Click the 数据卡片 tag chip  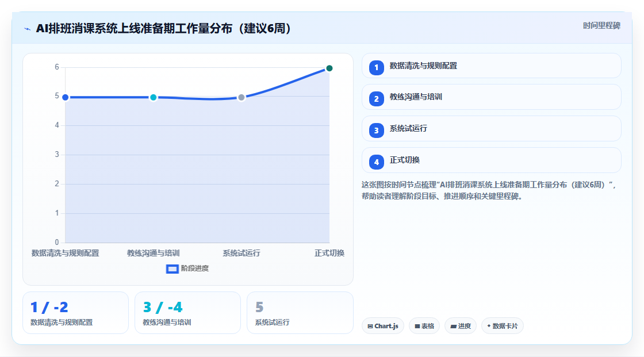coord(503,326)
